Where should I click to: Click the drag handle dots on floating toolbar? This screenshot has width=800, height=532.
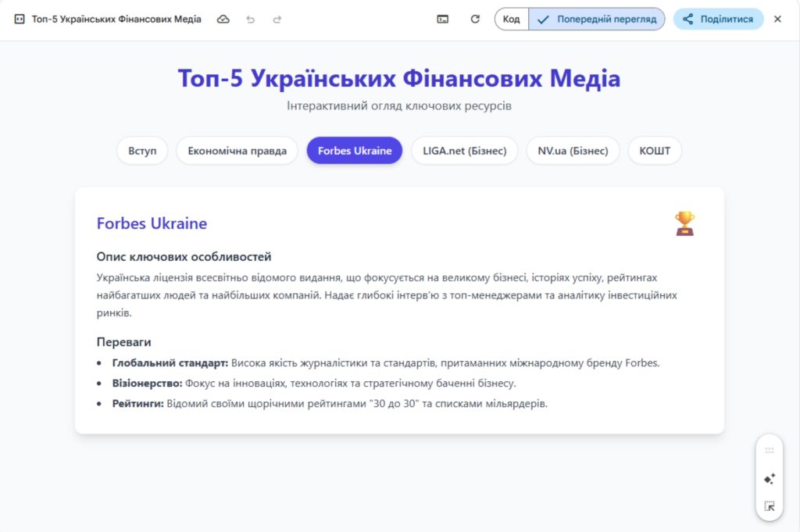click(769, 450)
